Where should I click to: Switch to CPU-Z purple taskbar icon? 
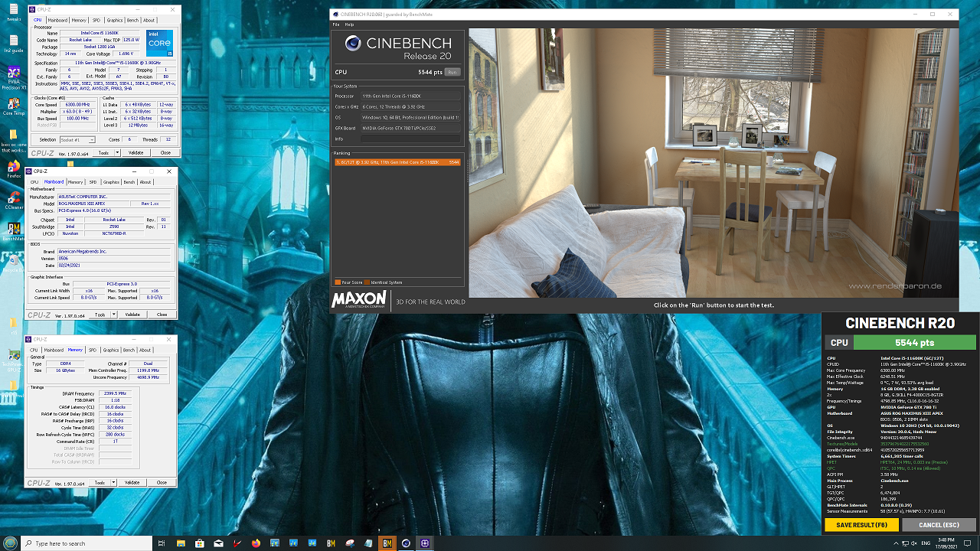click(425, 543)
